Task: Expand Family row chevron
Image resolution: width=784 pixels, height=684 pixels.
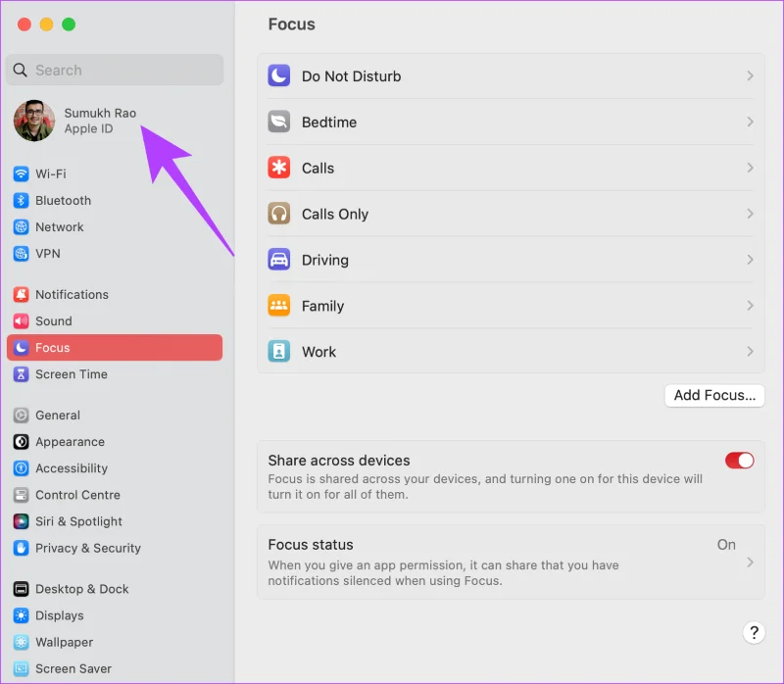Action: (x=750, y=306)
